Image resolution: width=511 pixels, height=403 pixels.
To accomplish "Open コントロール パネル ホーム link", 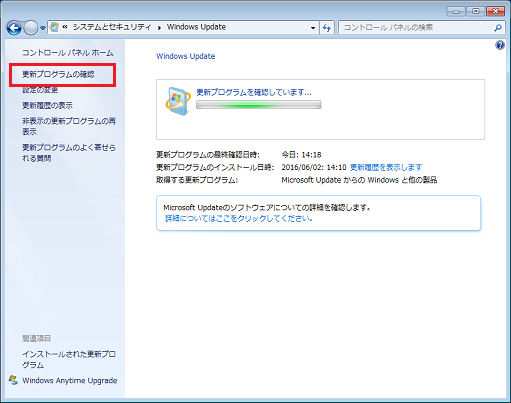I will [68, 53].
